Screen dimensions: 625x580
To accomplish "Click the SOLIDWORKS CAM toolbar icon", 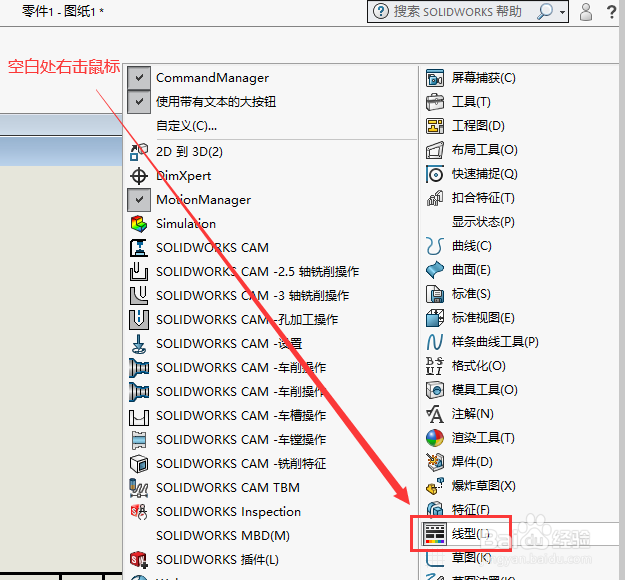I will [x=139, y=248].
